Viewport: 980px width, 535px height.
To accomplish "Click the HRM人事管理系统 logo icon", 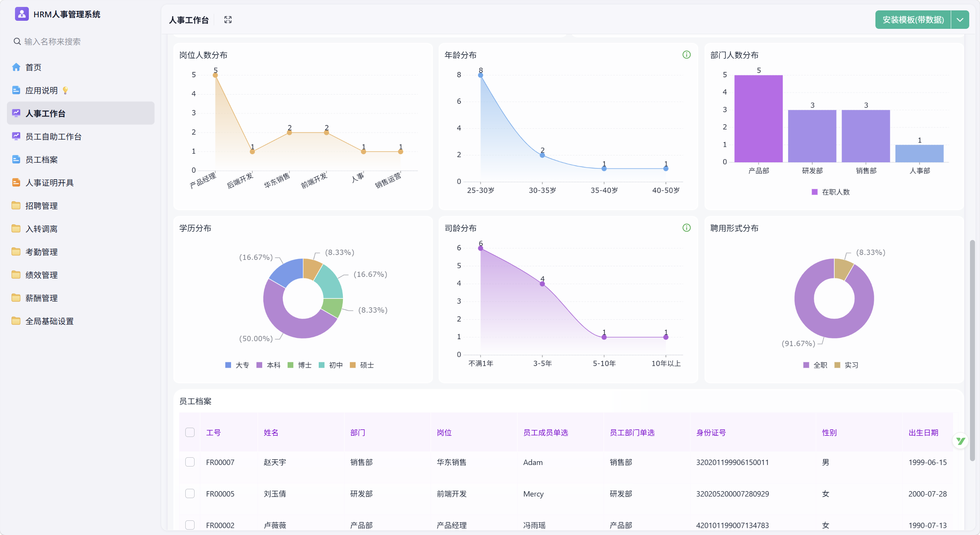I will [x=22, y=14].
